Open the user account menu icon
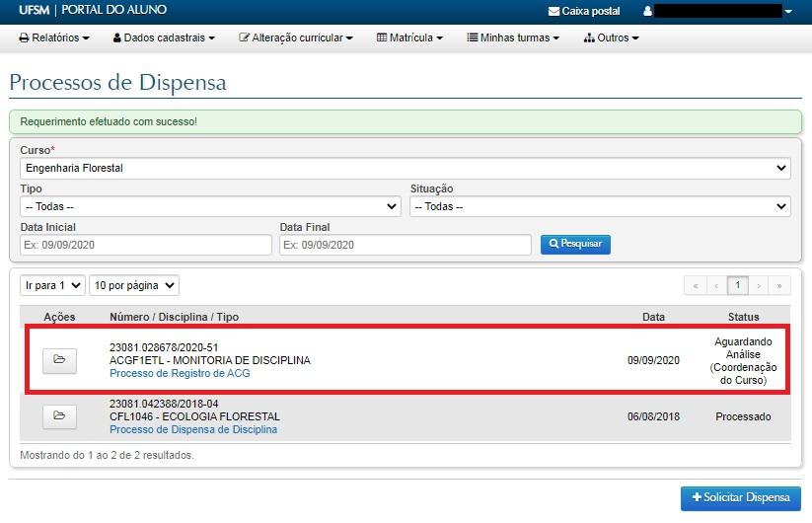Image resolution: width=812 pixels, height=523 pixels. pyautogui.click(x=647, y=11)
